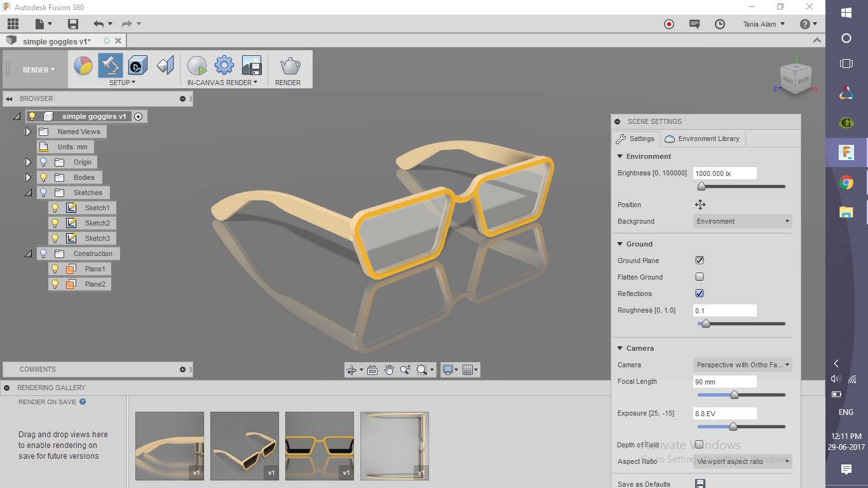Open the notifications comment icon
The width and height of the screenshot is (868, 488).
[695, 24]
